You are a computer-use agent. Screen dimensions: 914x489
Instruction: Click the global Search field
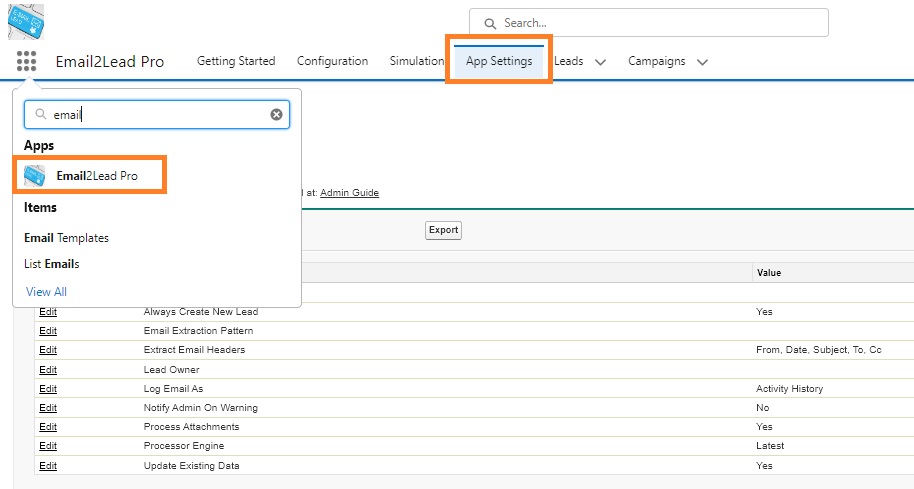coord(649,23)
